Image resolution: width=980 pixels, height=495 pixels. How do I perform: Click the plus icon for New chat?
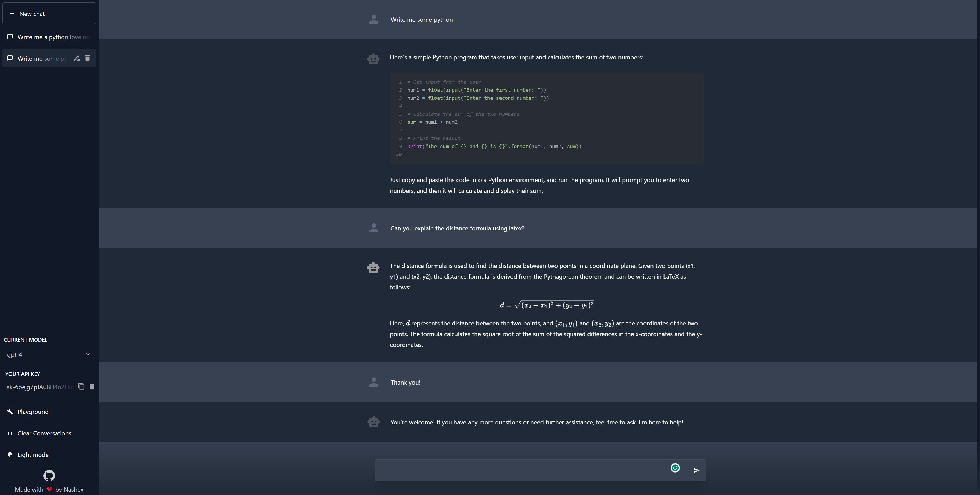point(12,14)
